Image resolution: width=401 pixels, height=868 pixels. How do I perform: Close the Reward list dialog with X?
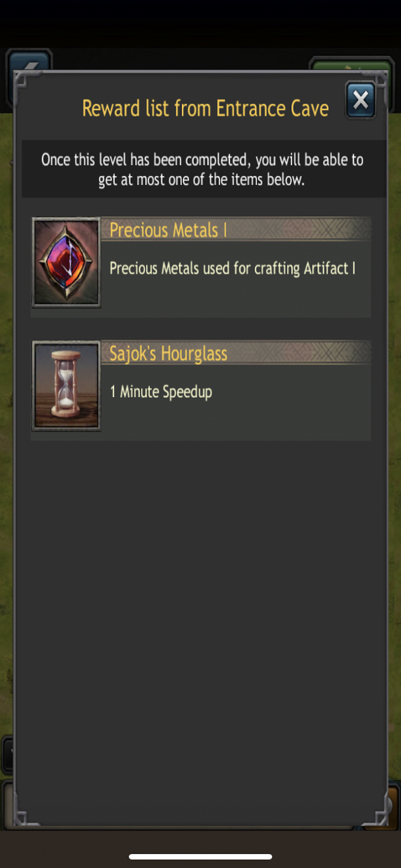[x=360, y=100]
